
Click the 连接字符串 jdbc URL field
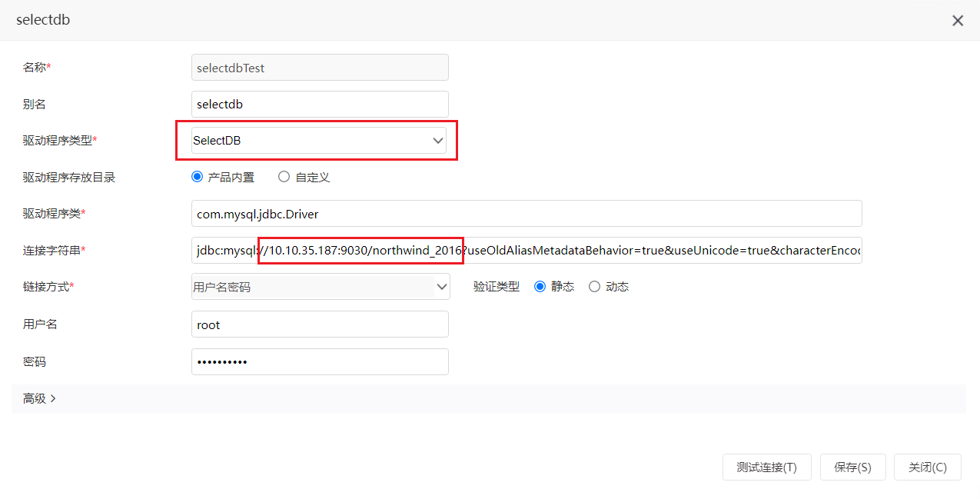(527, 250)
